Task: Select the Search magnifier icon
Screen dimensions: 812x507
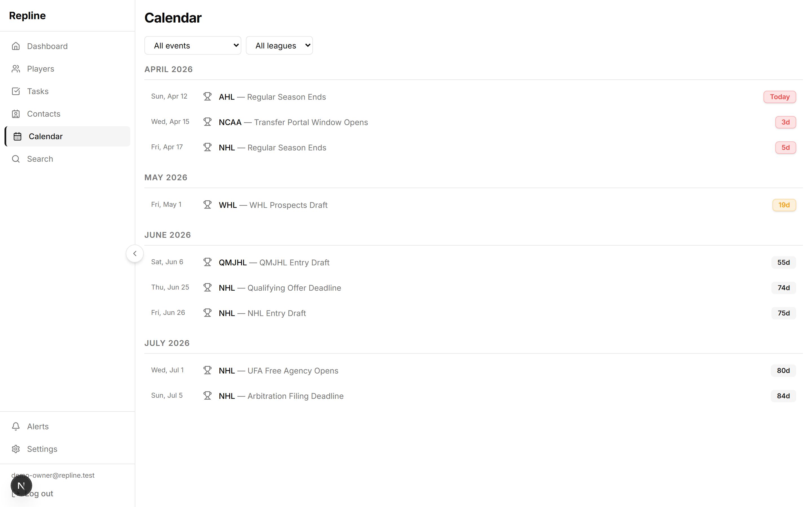Action: pyautogui.click(x=16, y=159)
